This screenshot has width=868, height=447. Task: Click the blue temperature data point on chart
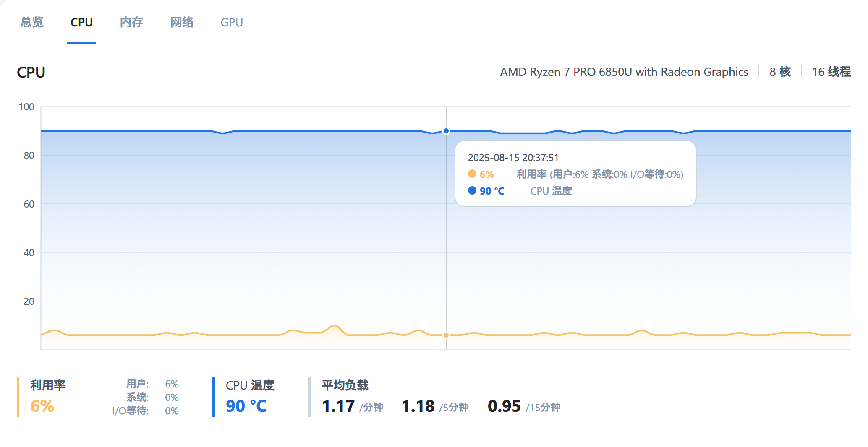point(446,131)
